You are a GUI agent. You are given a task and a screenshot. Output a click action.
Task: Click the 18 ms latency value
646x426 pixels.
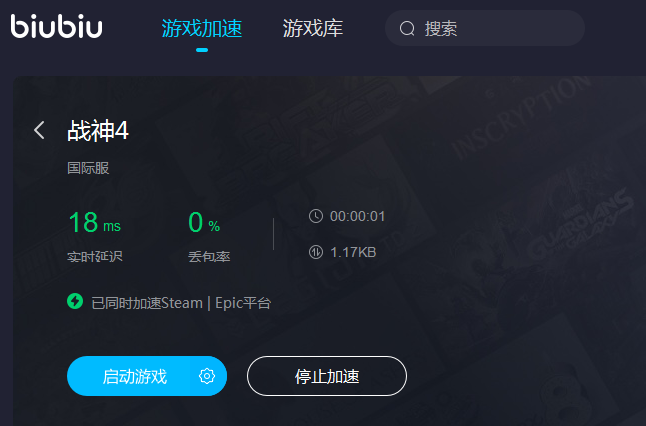coord(95,222)
